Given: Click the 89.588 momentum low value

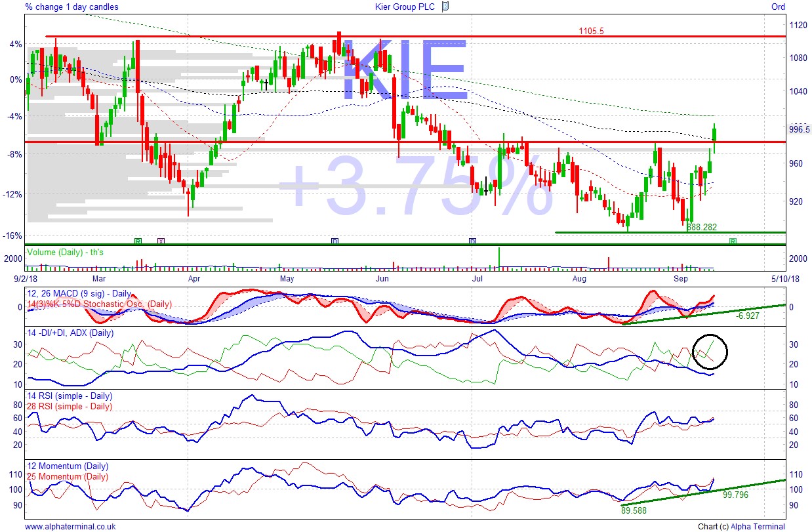Looking at the screenshot, I should [x=634, y=509].
